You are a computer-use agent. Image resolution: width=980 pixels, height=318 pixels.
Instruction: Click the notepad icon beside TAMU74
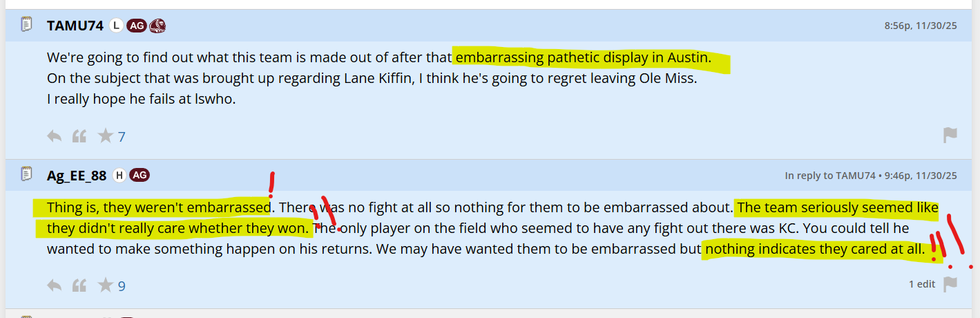point(26,25)
